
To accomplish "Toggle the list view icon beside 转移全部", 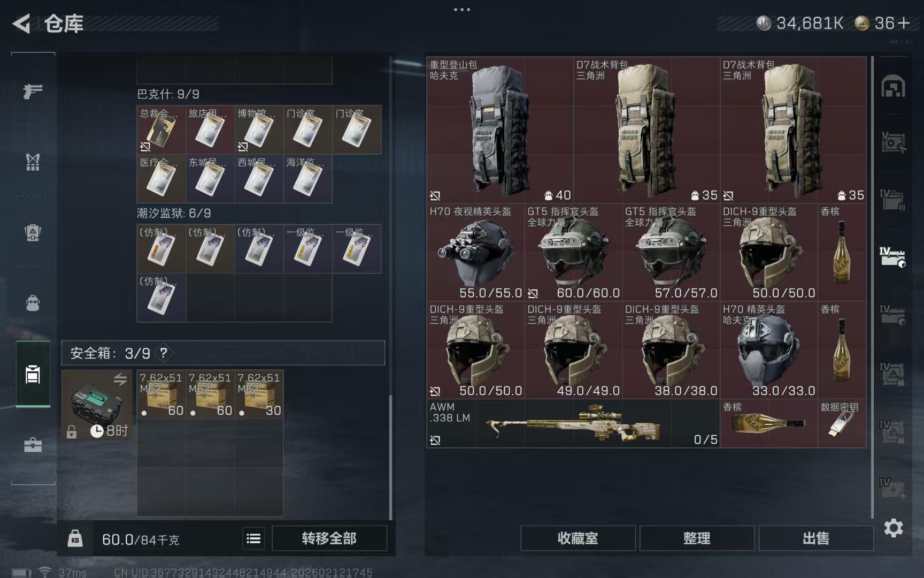I will tap(253, 538).
